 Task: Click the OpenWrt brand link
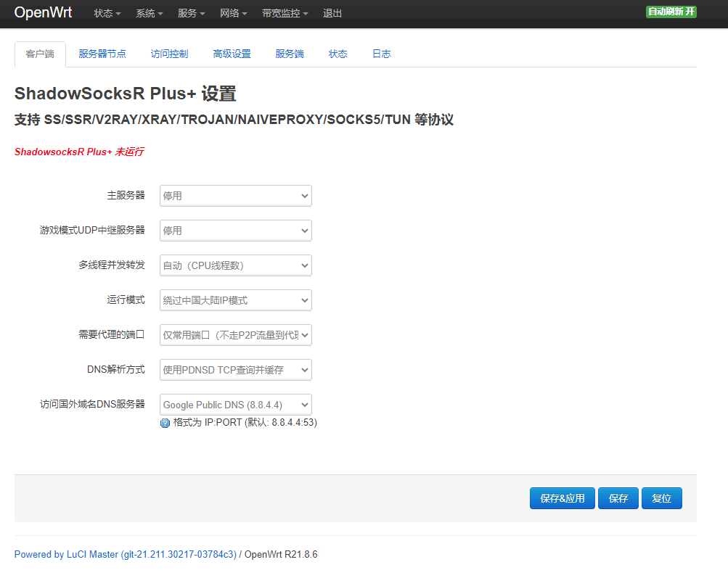click(x=43, y=12)
